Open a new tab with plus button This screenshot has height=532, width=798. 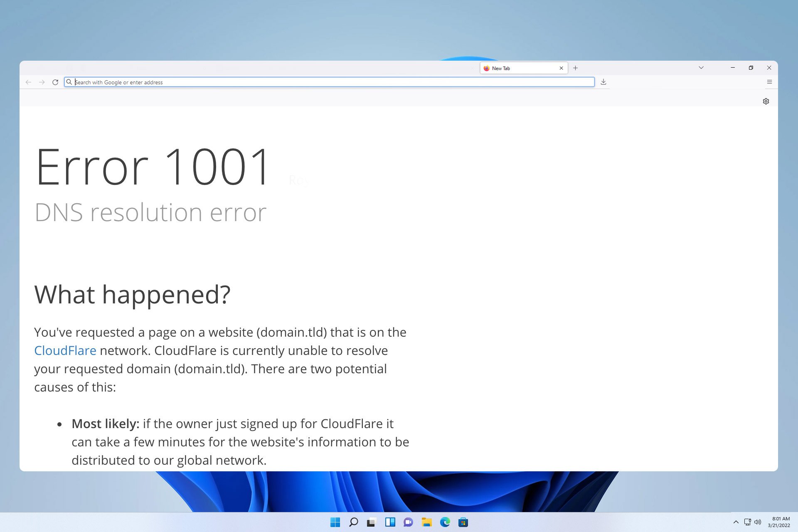576,68
